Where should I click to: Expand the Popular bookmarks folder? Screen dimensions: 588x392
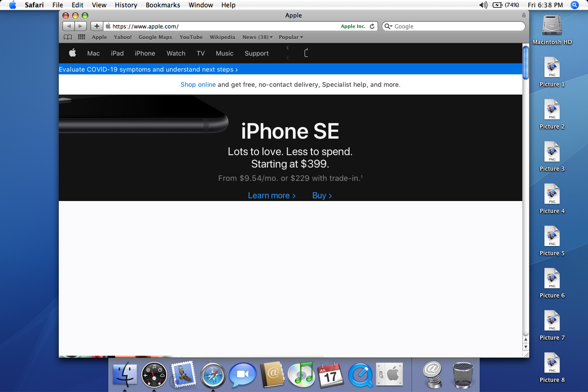(291, 37)
